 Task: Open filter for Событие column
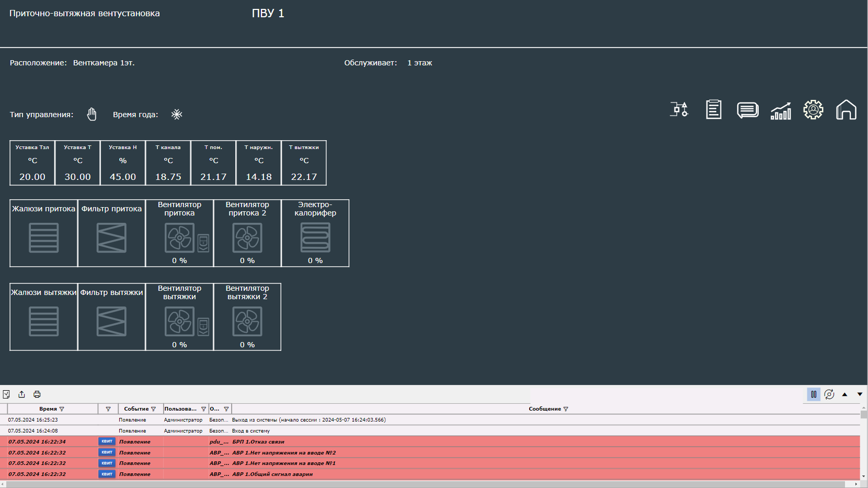(153, 409)
